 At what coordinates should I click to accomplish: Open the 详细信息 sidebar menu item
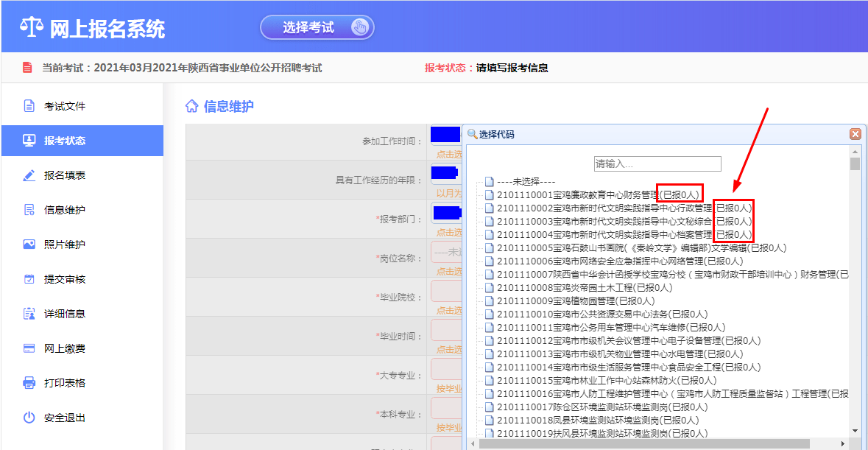point(65,314)
